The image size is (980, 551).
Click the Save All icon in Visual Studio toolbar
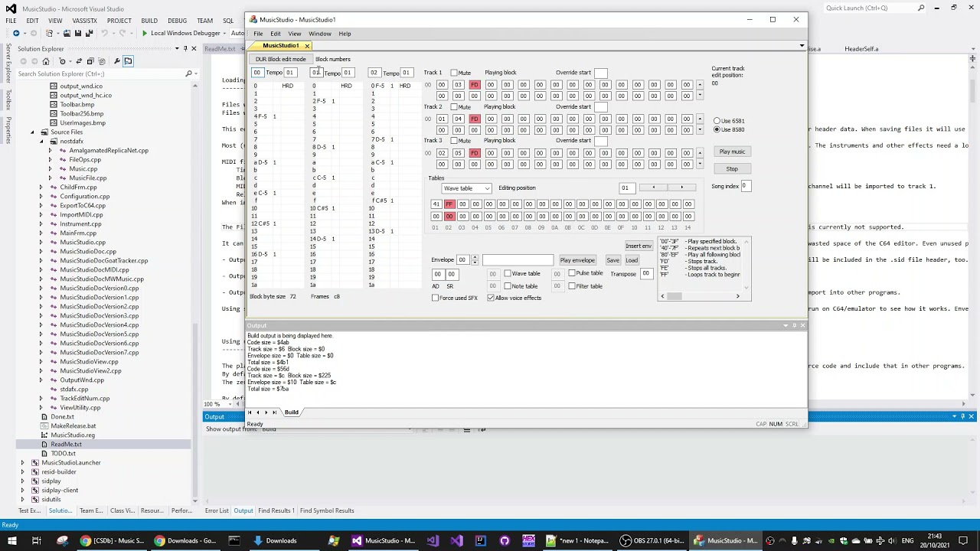89,33
